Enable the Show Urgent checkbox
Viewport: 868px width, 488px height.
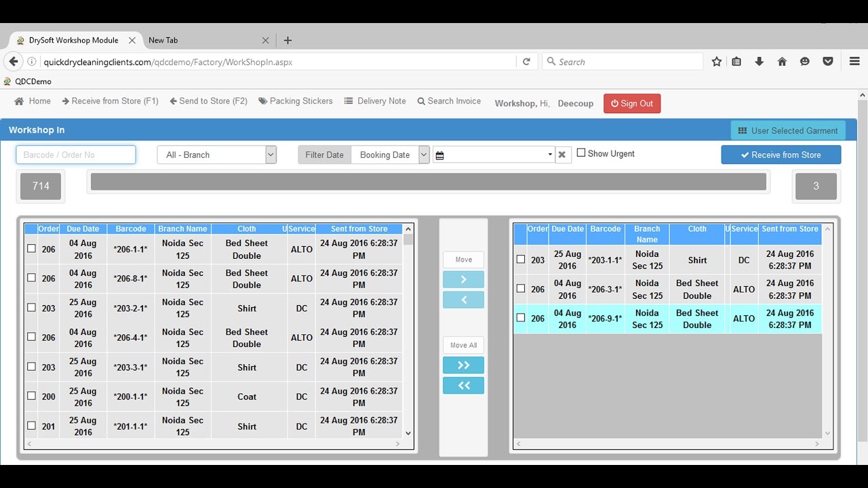pyautogui.click(x=581, y=153)
